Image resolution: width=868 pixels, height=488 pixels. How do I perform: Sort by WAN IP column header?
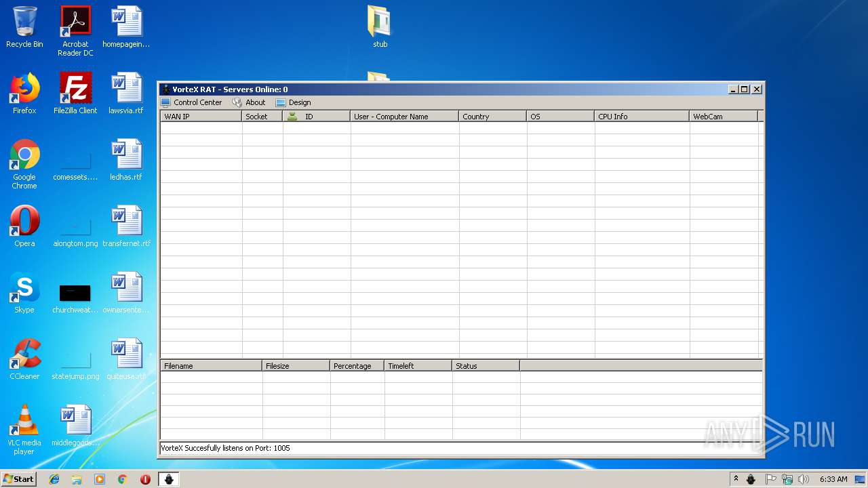[x=201, y=117]
